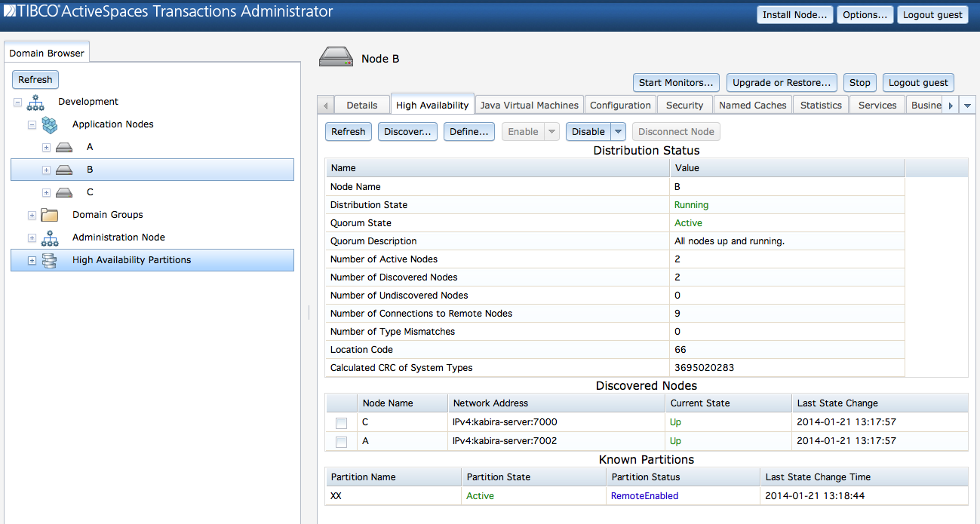Open the Named Caches tab
980x524 pixels.
coord(752,104)
